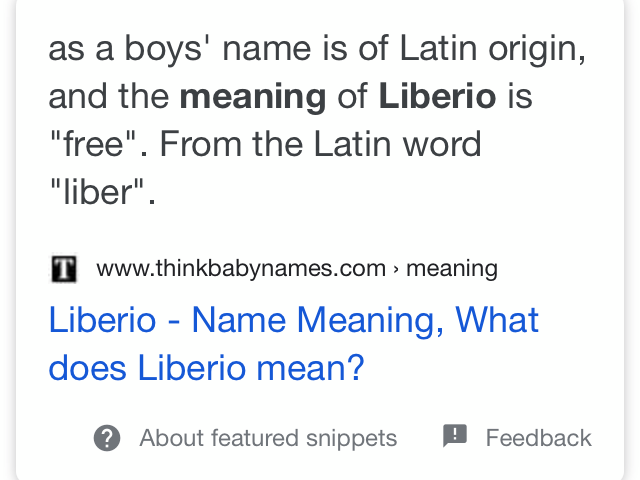Click 'From the Latin word' text
640x480 pixels.
click(320, 144)
